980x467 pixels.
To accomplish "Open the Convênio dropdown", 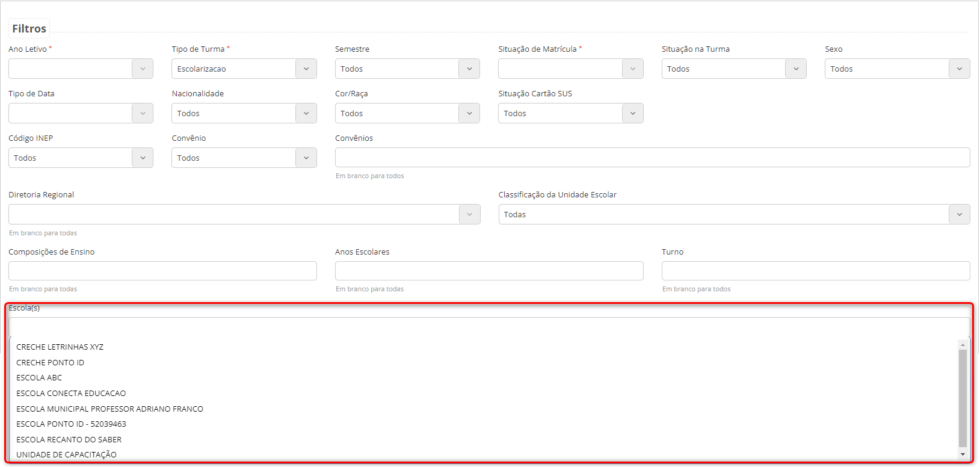I will (244, 158).
